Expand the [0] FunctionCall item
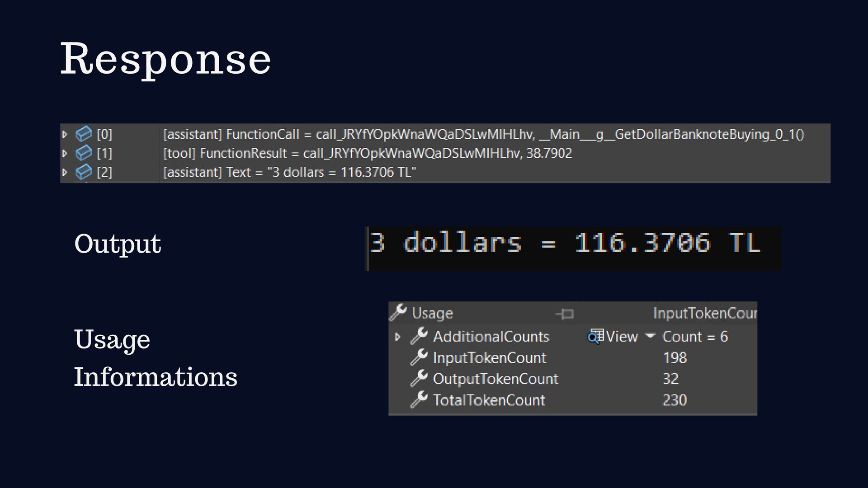The image size is (868, 488). click(65, 134)
